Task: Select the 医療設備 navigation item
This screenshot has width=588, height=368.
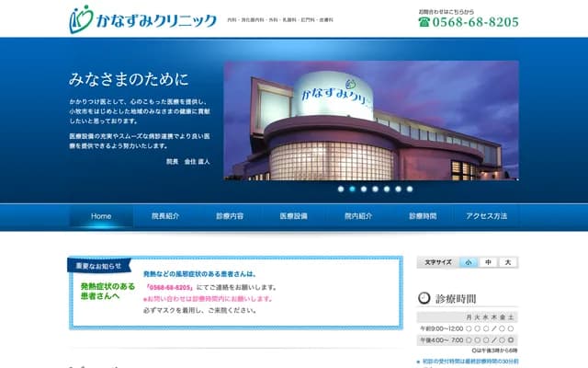Action: [x=294, y=216]
